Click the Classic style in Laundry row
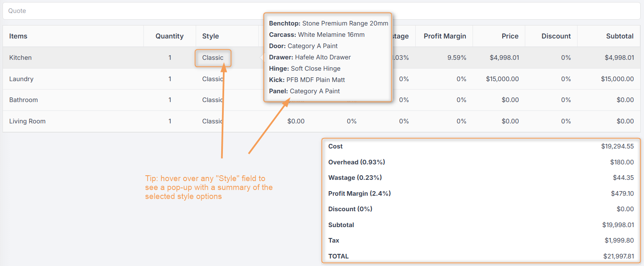This screenshot has height=266, width=644. [x=213, y=79]
